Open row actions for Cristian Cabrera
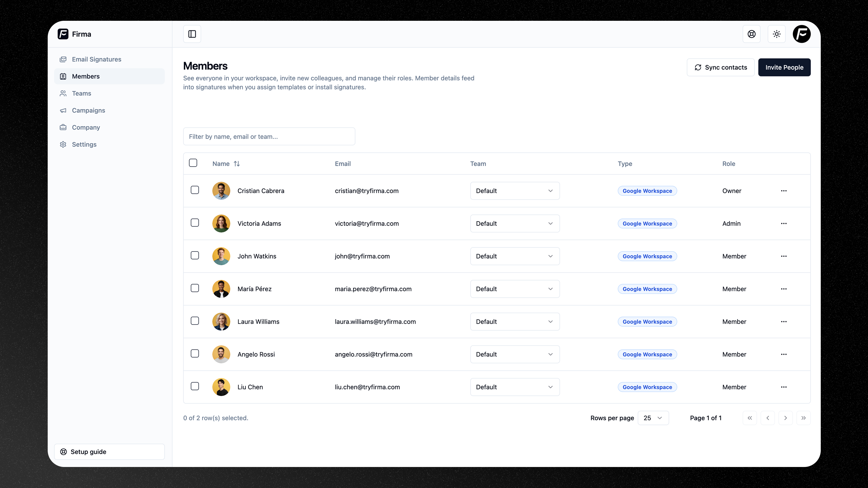The image size is (868, 488). pyautogui.click(x=784, y=191)
